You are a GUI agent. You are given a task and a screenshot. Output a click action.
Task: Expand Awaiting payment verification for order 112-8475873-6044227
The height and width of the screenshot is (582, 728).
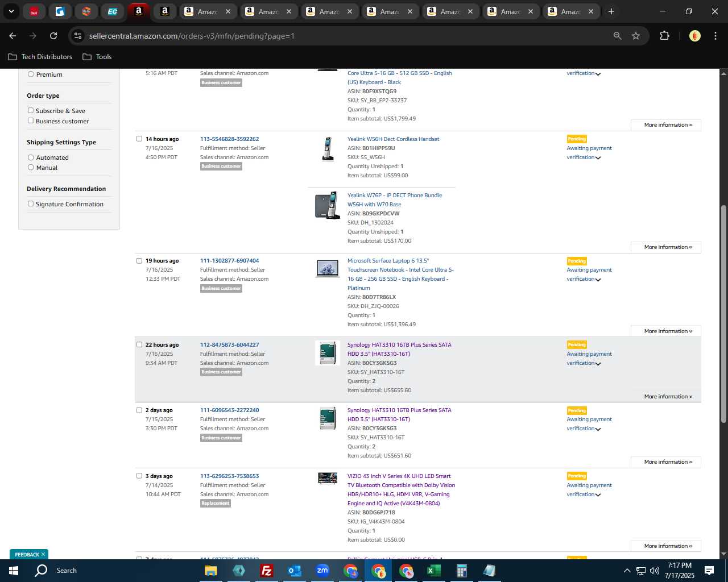click(589, 359)
